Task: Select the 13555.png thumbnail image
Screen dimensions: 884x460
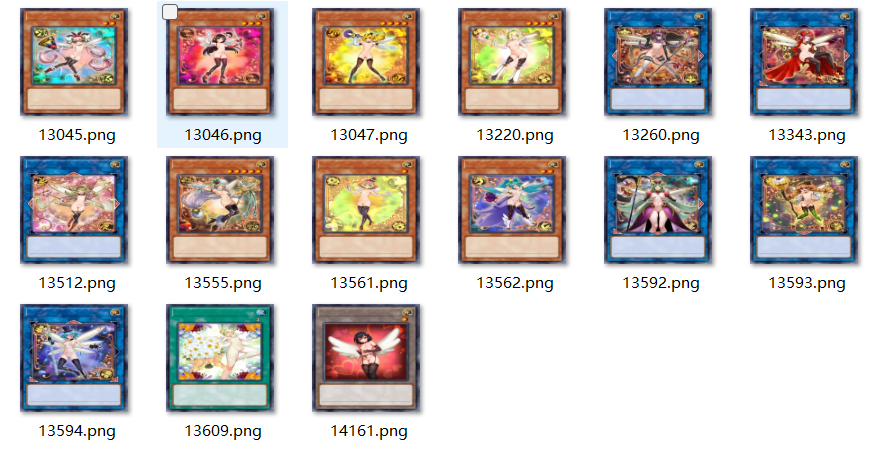Action: point(220,210)
